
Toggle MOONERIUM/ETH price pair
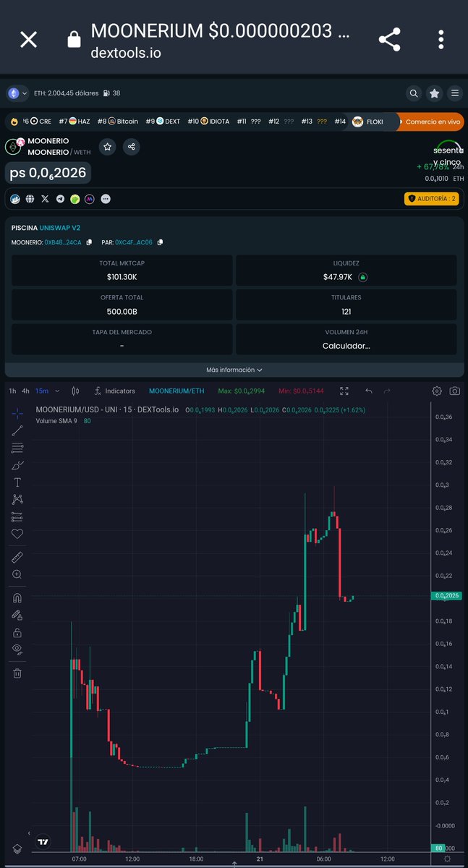[176, 391]
